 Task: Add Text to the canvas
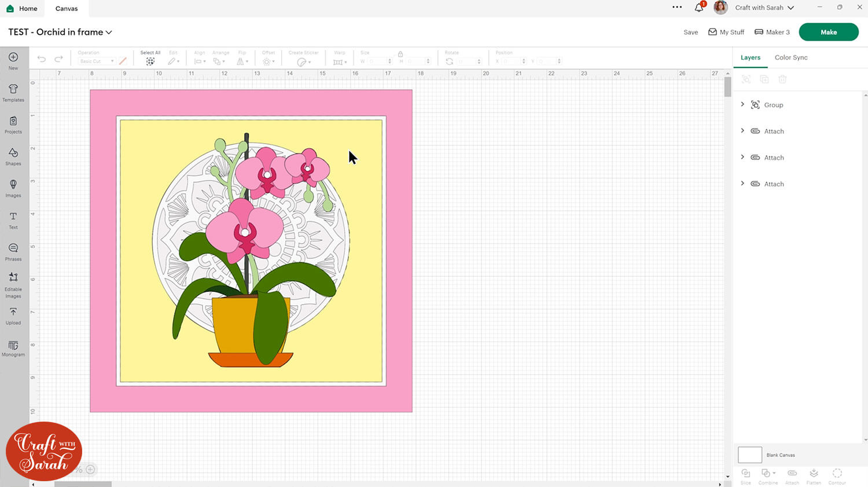click(13, 219)
